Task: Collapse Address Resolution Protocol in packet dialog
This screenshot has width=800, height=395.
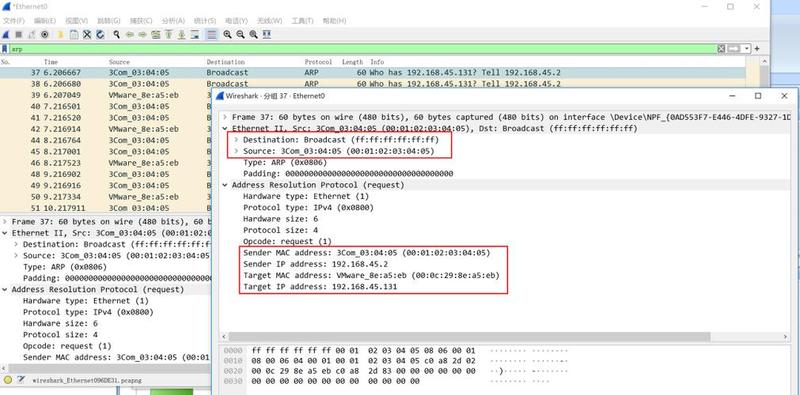Action: coord(225,185)
